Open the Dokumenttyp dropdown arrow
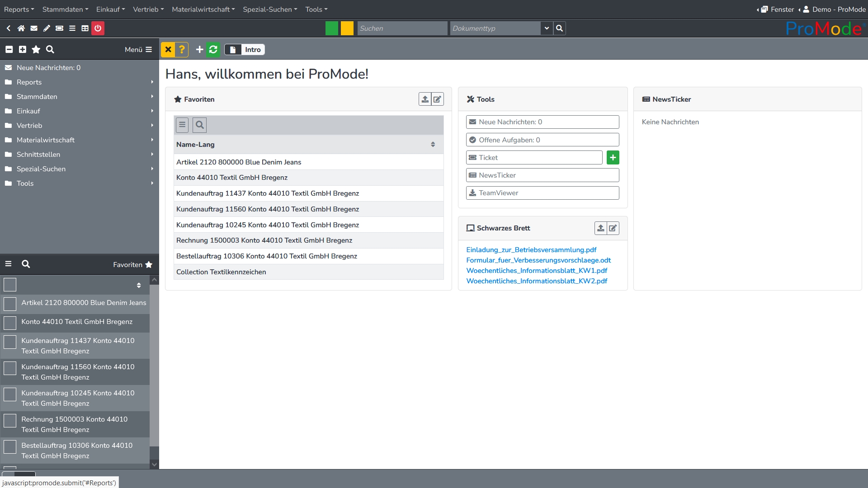This screenshot has width=868, height=488. pyautogui.click(x=547, y=28)
